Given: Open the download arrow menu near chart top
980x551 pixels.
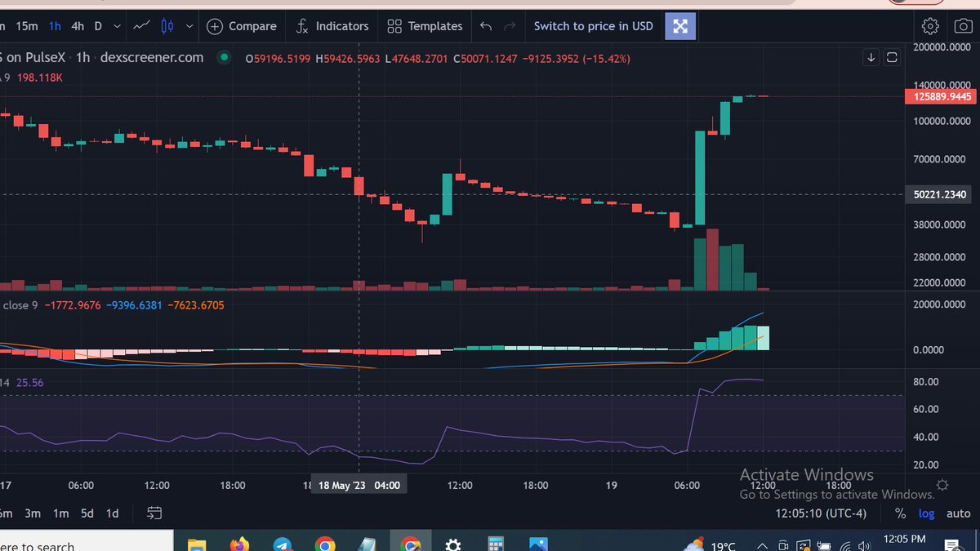Looking at the screenshot, I should (871, 57).
